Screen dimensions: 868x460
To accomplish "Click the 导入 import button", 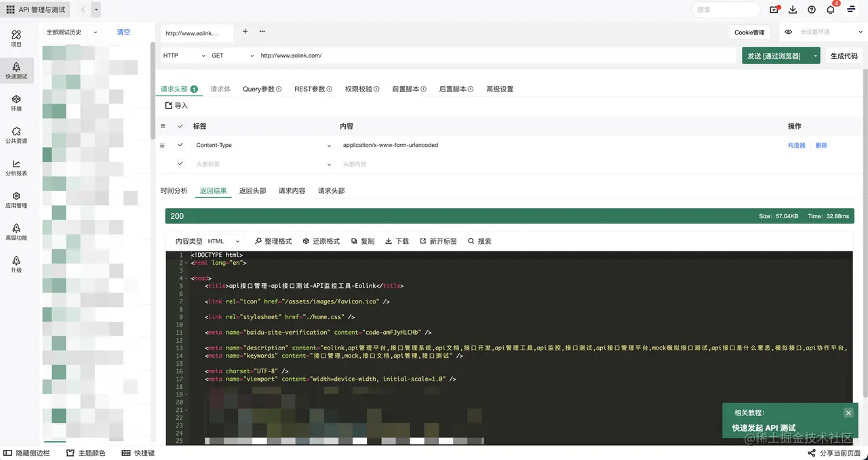I will pyautogui.click(x=176, y=106).
